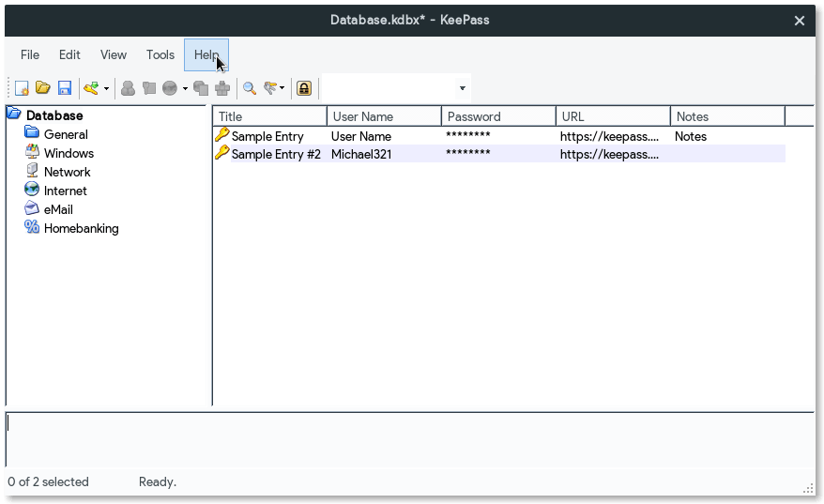Sort by User Name column header
824x504 pixels.
pos(385,116)
